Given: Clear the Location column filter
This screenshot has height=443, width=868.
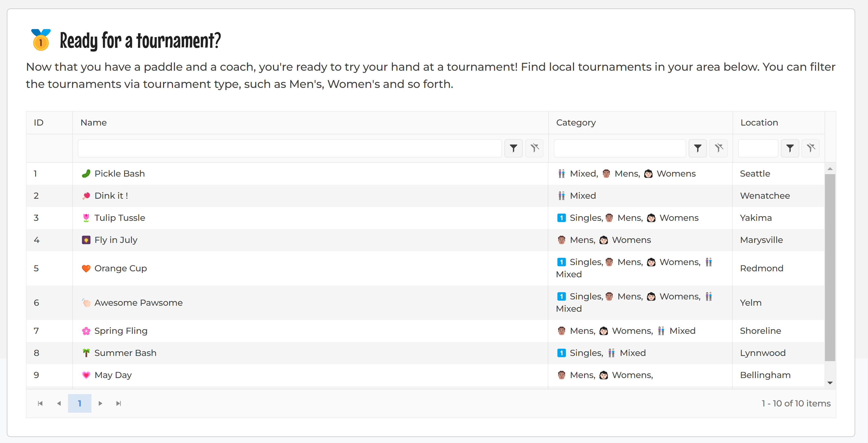Looking at the screenshot, I should tap(811, 148).
